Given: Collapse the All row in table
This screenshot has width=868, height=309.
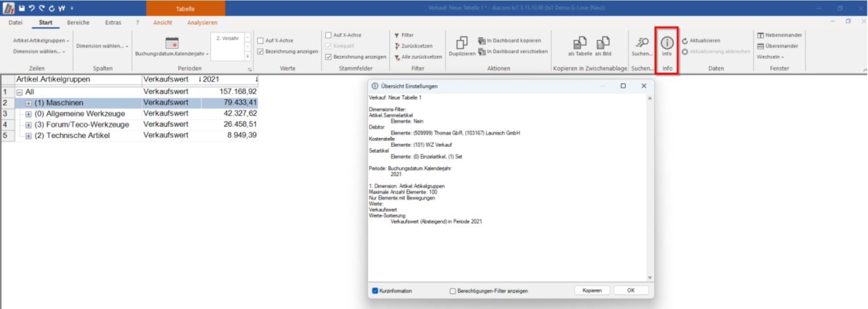Looking at the screenshot, I should pyautogui.click(x=19, y=92).
